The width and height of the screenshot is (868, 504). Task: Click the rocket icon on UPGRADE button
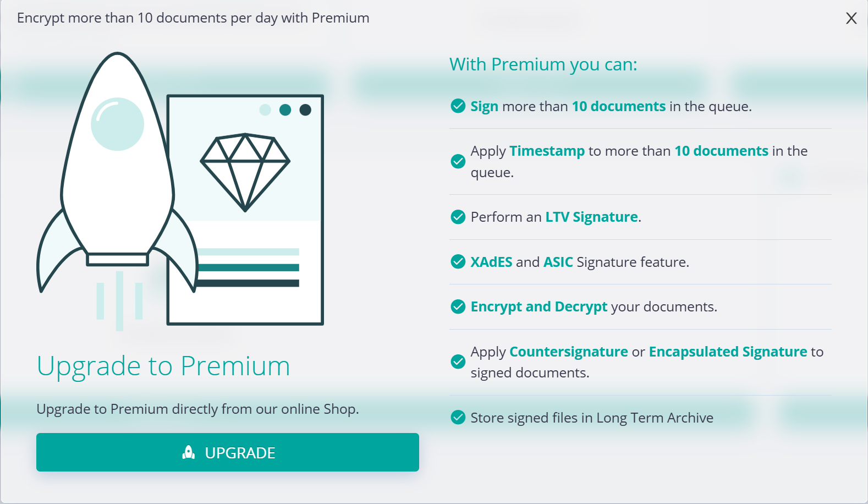(x=189, y=452)
